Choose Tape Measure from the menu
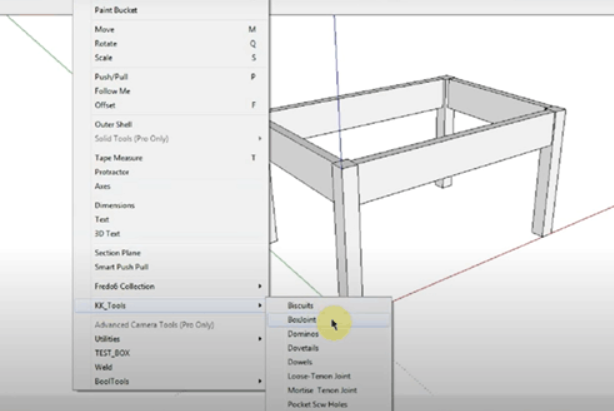Viewport: 614px width, 411px height. point(118,157)
